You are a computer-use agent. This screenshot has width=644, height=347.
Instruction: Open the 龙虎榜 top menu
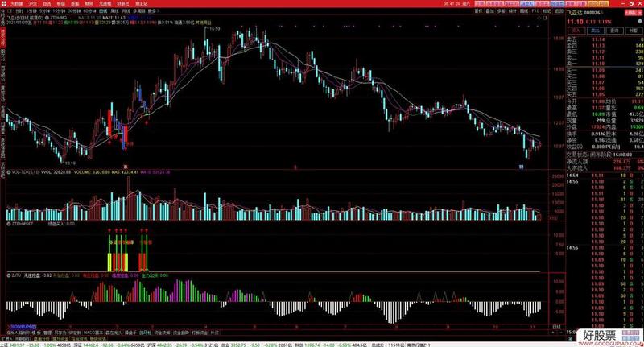pos(105,3)
